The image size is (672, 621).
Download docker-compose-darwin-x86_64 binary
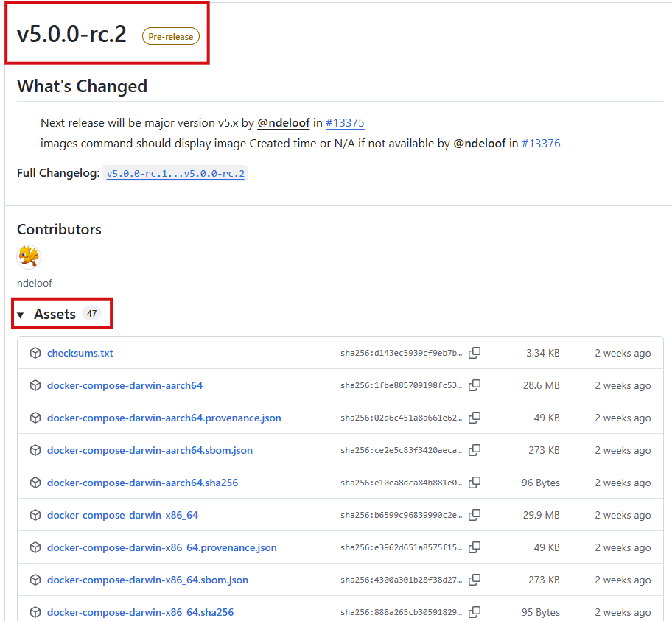point(122,515)
